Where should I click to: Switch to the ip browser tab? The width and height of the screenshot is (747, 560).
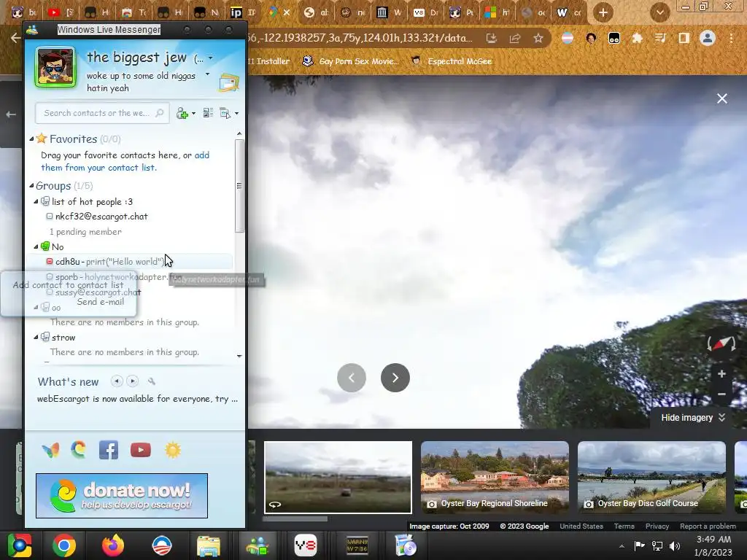(243, 12)
